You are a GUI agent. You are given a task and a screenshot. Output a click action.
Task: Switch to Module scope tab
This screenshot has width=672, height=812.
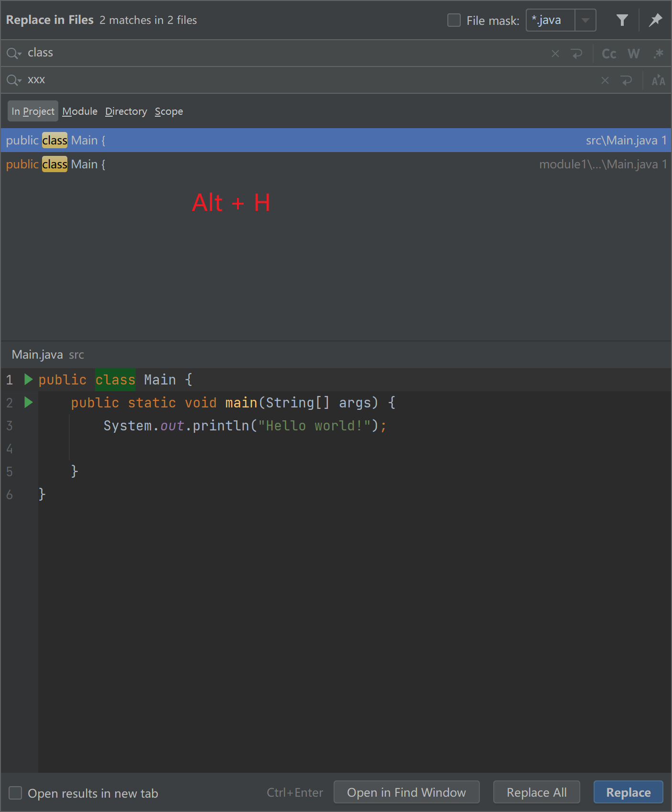tap(80, 111)
